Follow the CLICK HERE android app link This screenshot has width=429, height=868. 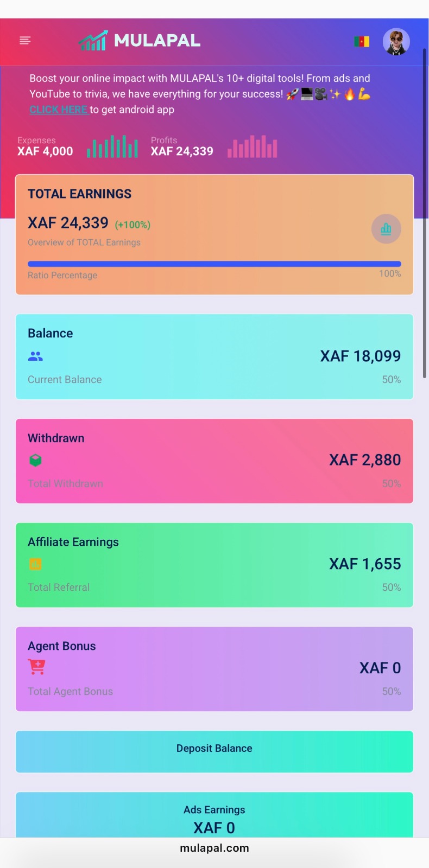(x=59, y=110)
